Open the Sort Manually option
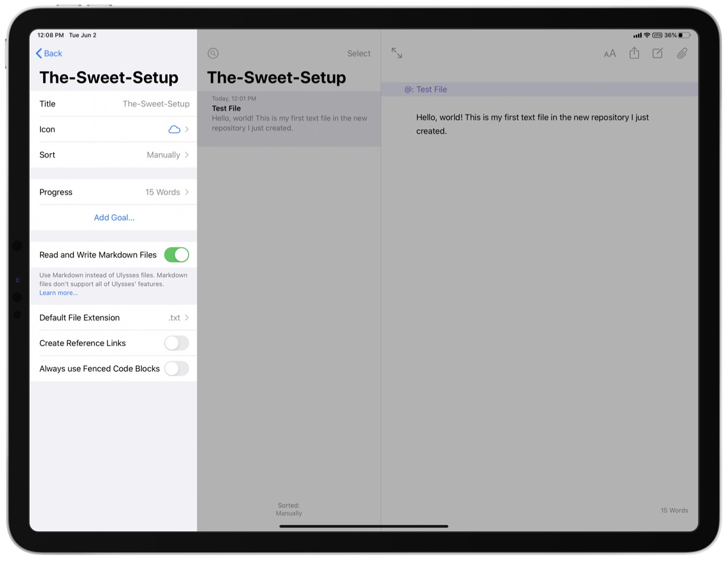The height and width of the screenshot is (561, 728). (x=113, y=155)
